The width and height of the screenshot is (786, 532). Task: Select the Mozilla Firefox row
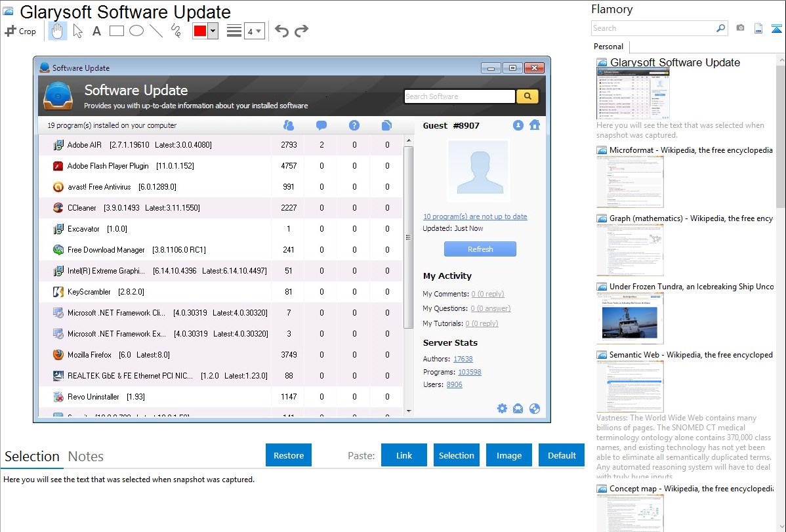tap(220, 355)
